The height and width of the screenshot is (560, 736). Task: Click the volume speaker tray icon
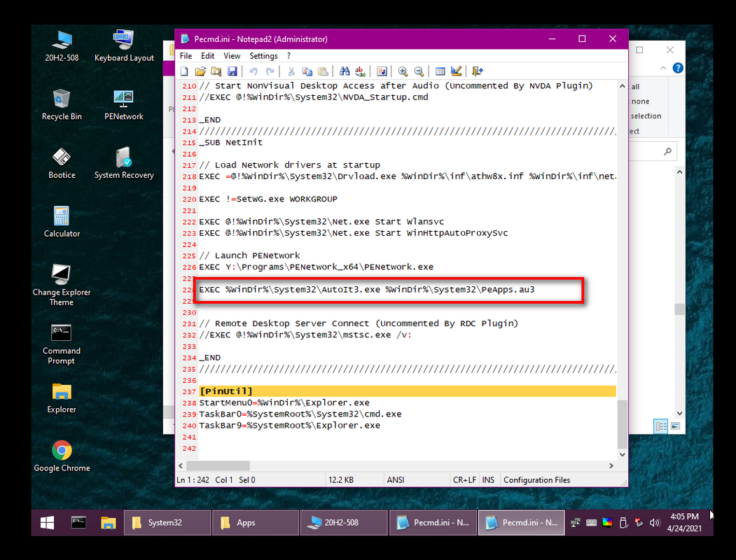[655, 522]
